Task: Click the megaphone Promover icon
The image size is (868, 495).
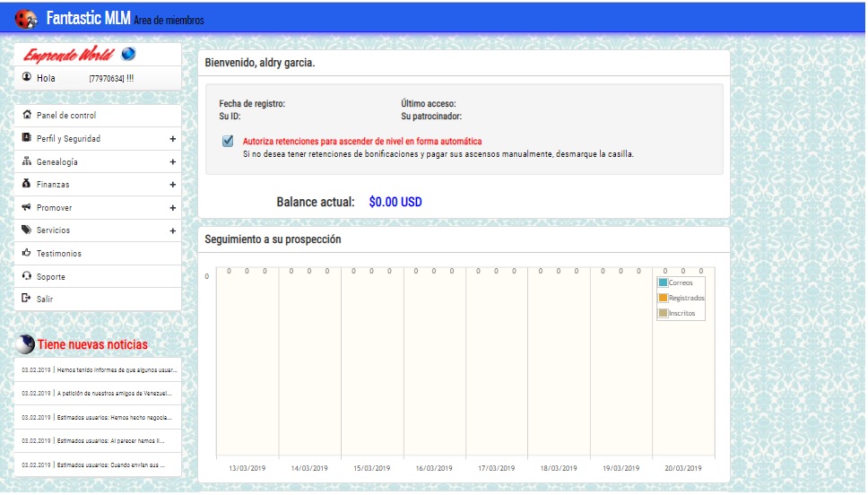Action: [x=27, y=208]
